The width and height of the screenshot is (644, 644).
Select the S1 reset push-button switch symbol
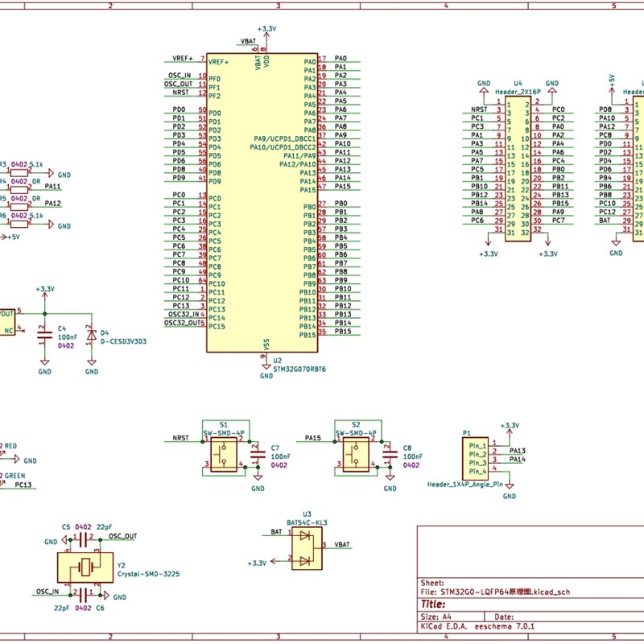tap(224, 454)
